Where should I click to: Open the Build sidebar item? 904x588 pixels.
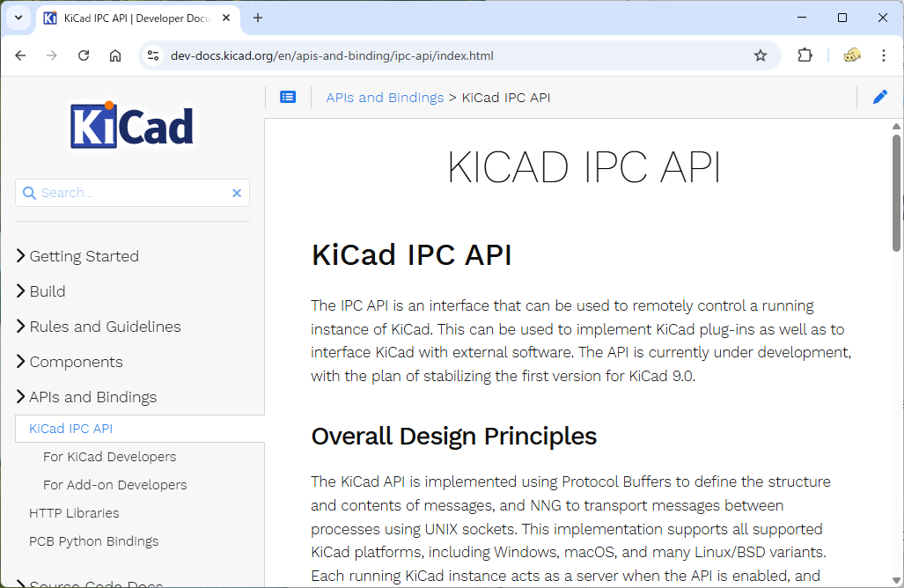[x=48, y=291]
